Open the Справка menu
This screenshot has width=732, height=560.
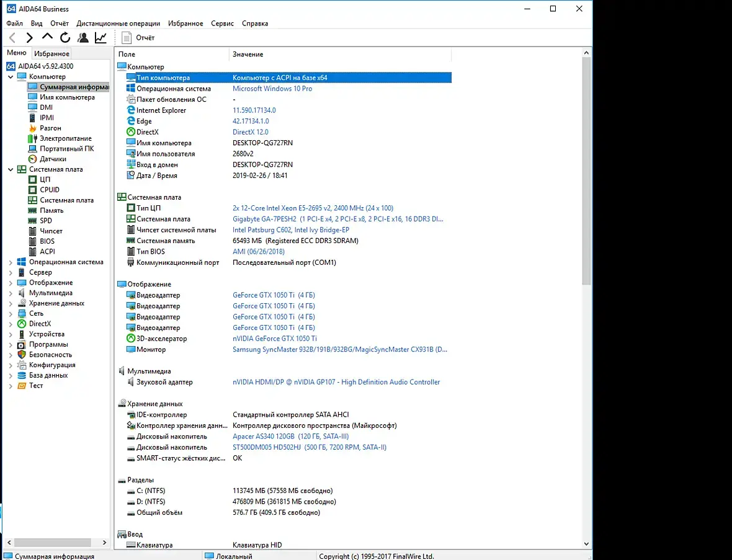pos(255,24)
